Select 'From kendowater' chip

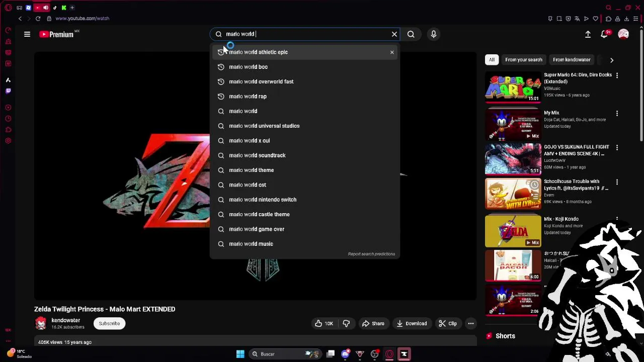coord(572,60)
